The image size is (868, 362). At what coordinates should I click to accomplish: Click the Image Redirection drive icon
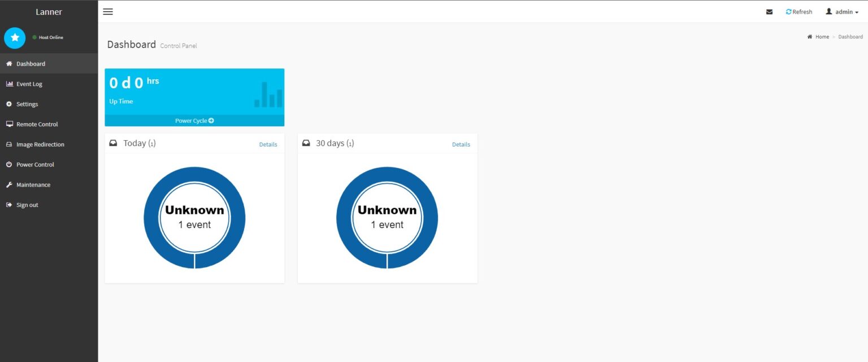point(9,144)
